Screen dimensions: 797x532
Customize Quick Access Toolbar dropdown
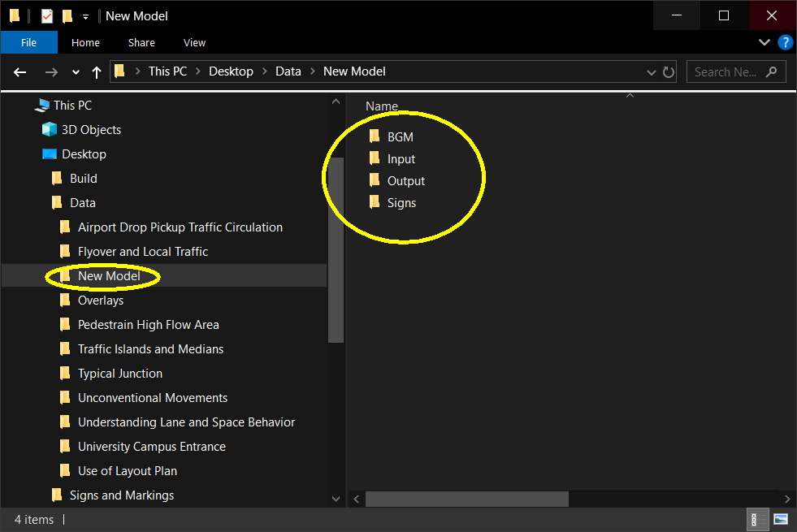coord(85,17)
